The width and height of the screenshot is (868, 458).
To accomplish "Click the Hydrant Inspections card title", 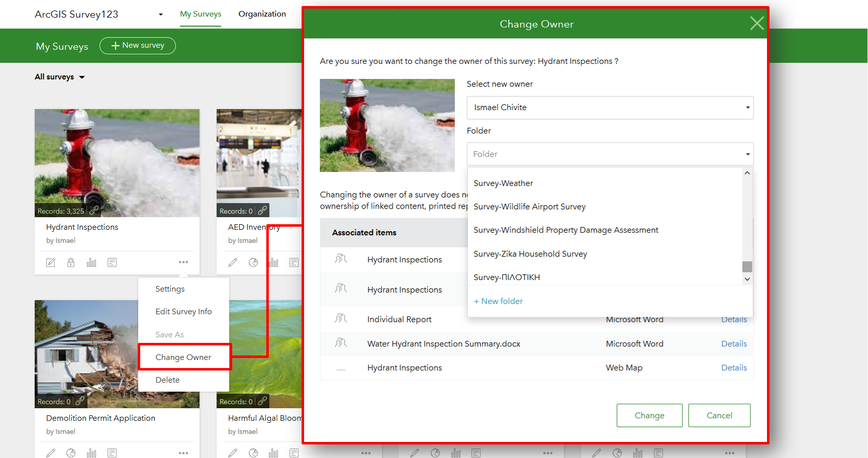I will tap(82, 227).
